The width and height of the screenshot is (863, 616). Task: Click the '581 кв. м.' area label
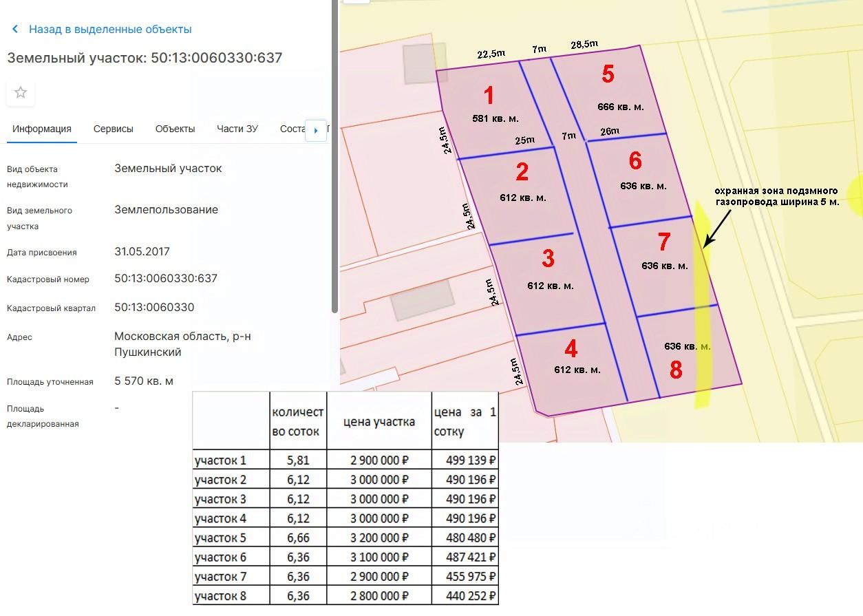496,118
